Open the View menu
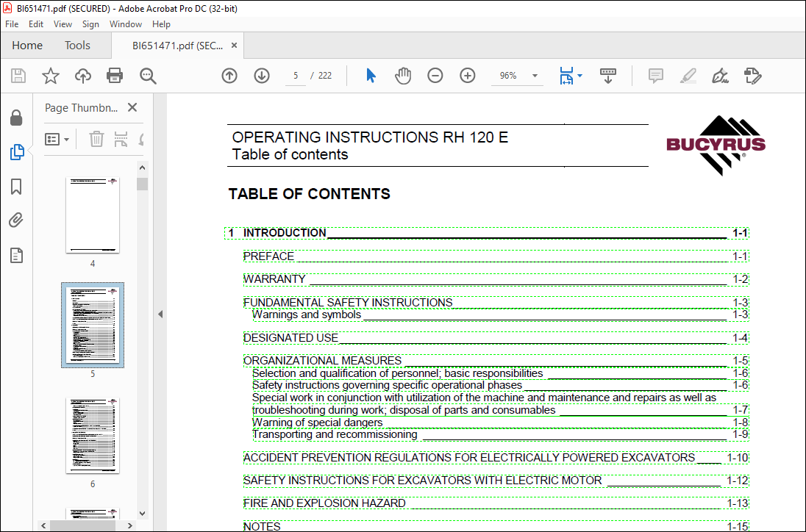The image size is (806, 532). click(63, 24)
